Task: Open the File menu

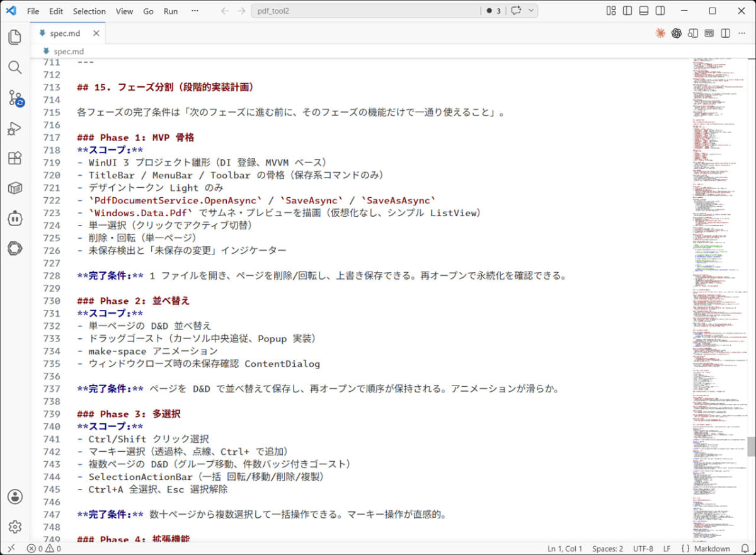Action: coord(33,11)
